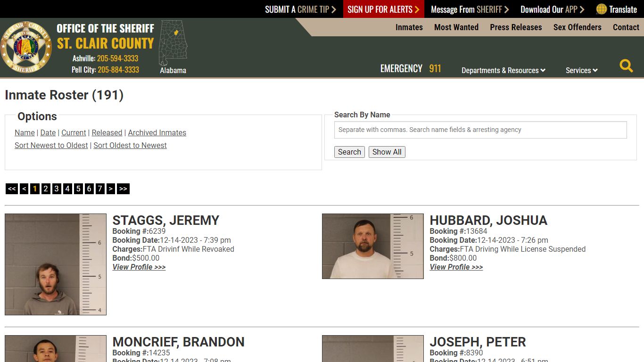Select page 1 in pagination
The image size is (644, 362).
coord(35,189)
